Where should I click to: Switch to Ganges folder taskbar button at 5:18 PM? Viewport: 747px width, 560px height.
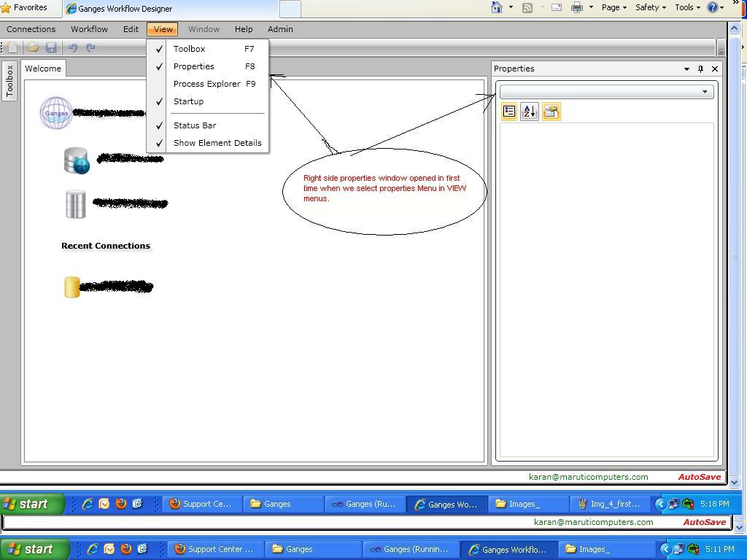click(284, 504)
